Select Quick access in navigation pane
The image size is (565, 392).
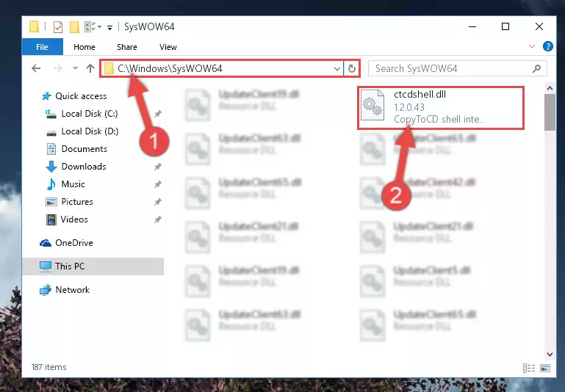pyautogui.click(x=81, y=96)
